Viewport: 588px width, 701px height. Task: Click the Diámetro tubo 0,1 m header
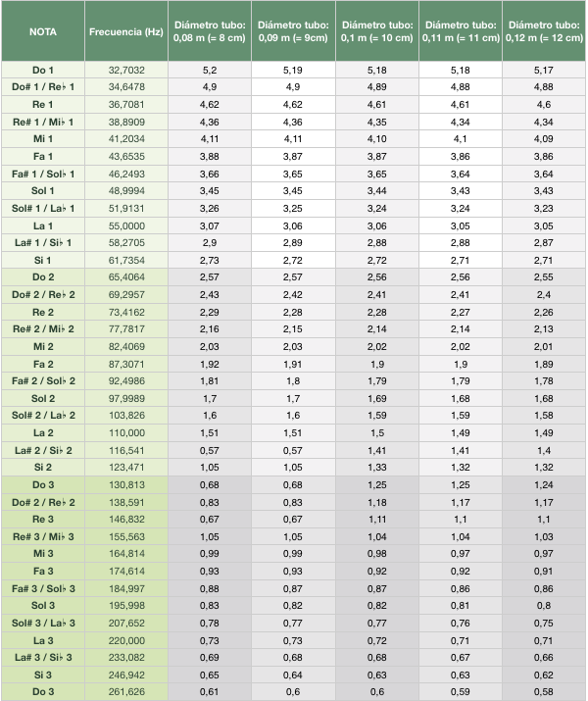click(x=377, y=31)
